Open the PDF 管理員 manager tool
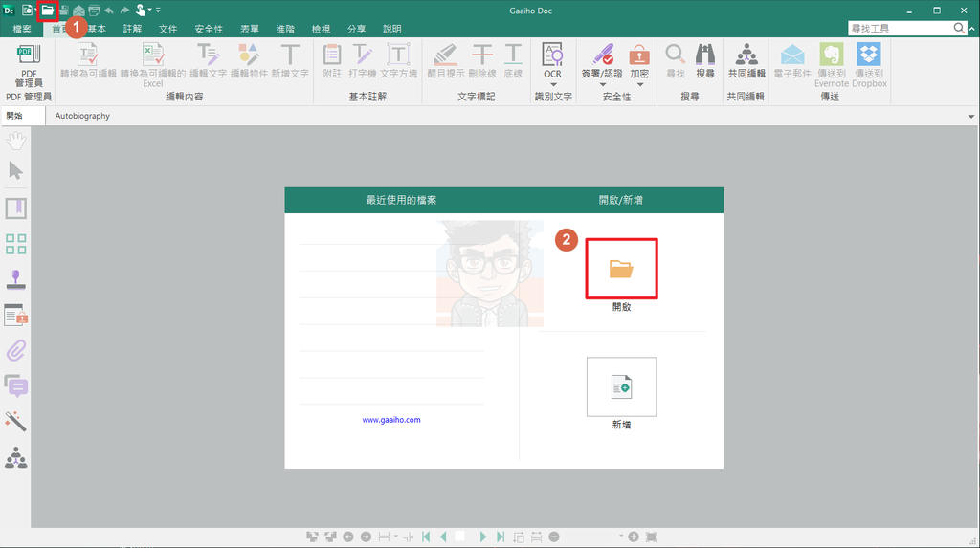This screenshot has height=548, width=980. pos(28,65)
